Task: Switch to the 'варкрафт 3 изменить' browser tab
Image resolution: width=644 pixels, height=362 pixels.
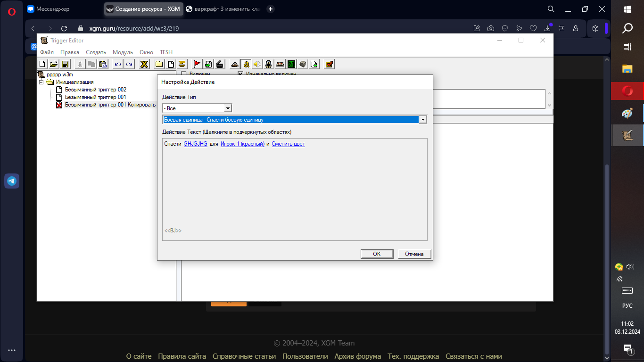Action: pyautogui.click(x=223, y=9)
